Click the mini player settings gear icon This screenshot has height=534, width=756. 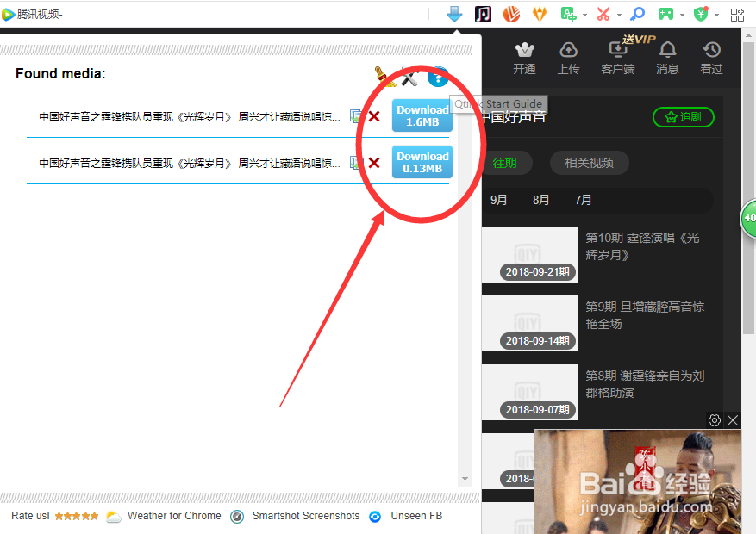[x=715, y=420]
